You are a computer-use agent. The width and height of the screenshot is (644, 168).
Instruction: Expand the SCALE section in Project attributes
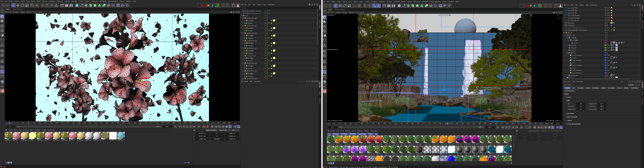(x=568, y=97)
